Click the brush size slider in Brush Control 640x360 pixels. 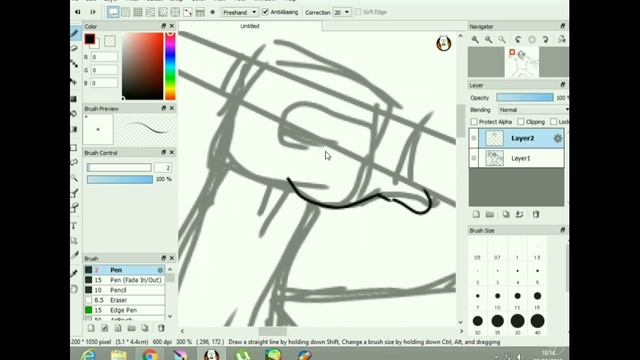[x=119, y=168]
